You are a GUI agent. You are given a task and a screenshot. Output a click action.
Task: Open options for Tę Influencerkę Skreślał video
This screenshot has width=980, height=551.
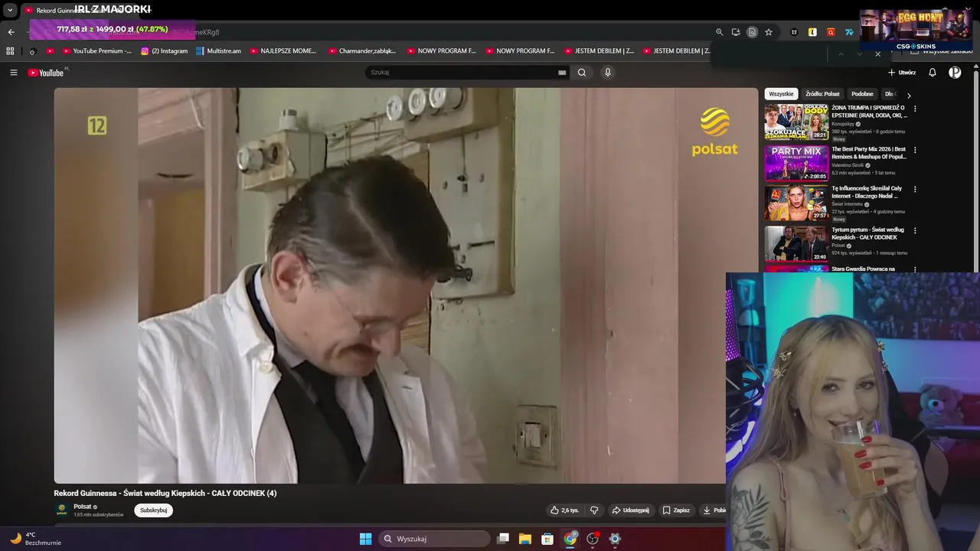coord(915,189)
